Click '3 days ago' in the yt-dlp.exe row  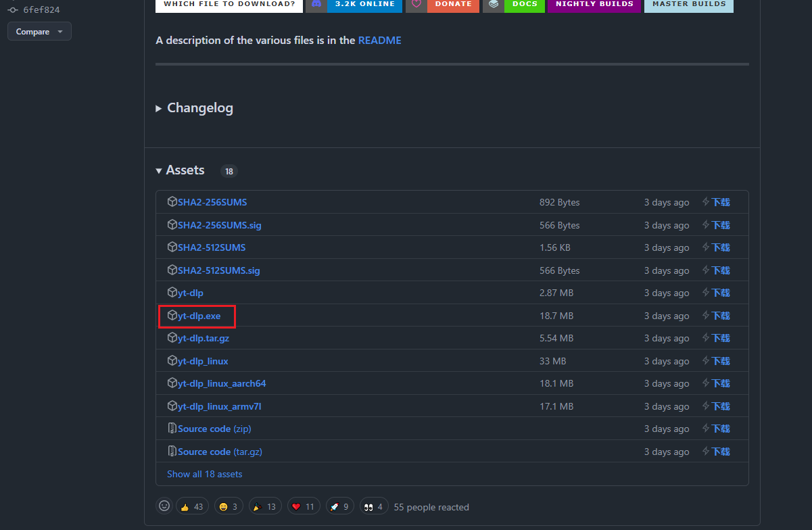pyautogui.click(x=667, y=316)
